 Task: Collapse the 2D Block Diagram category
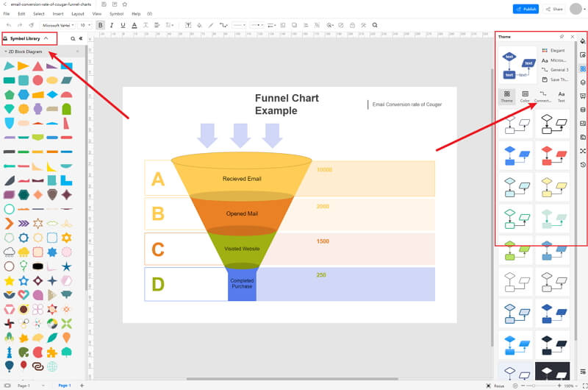(x=6, y=52)
